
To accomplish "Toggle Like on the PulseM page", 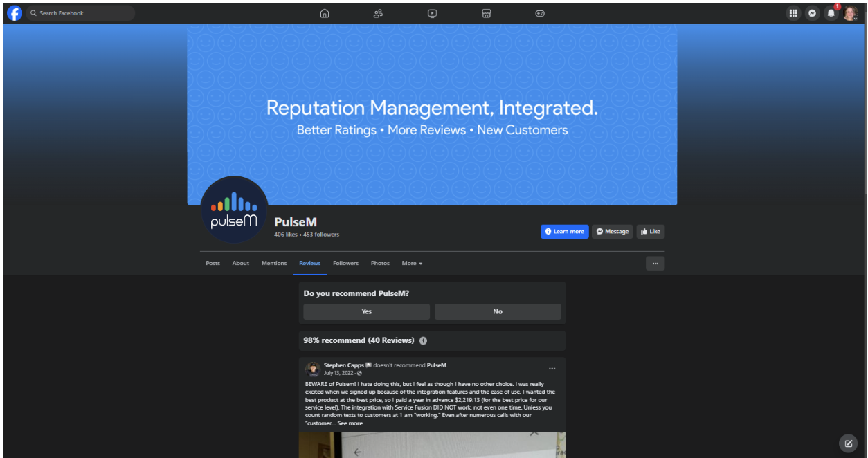I will pyautogui.click(x=650, y=232).
